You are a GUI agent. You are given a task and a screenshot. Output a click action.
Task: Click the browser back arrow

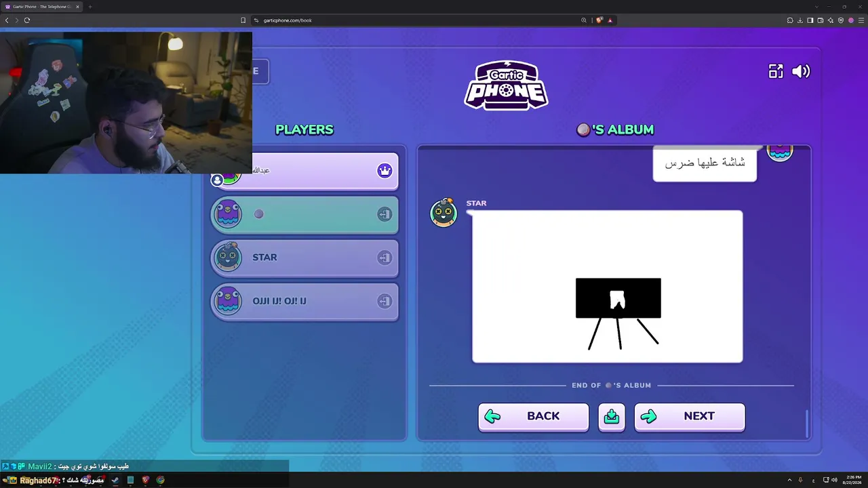(7, 20)
